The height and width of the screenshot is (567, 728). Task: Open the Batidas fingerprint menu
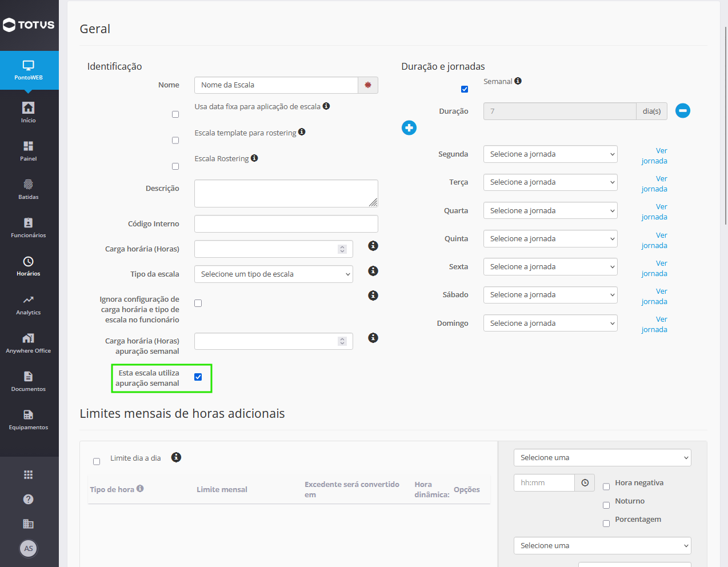(29, 189)
